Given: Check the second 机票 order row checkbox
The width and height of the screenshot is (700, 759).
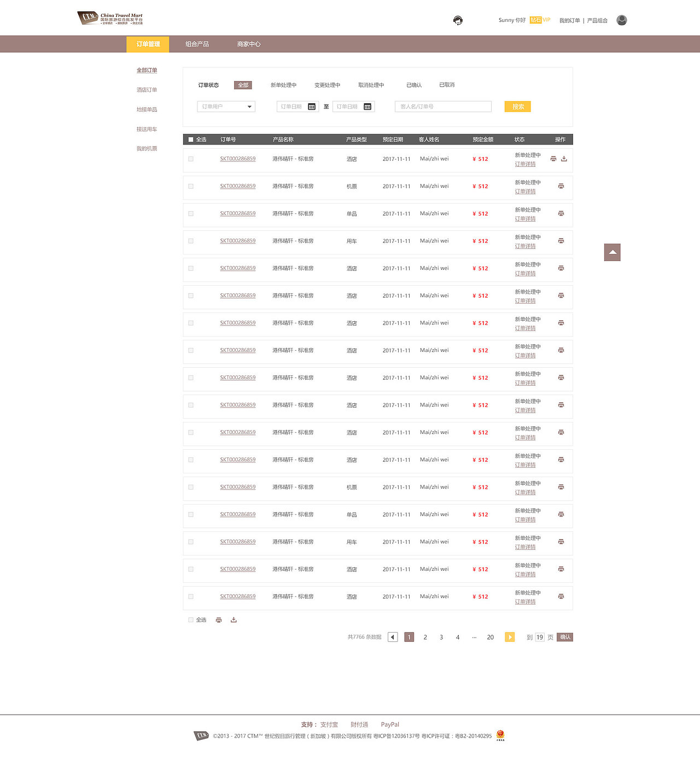Looking at the screenshot, I should [191, 487].
